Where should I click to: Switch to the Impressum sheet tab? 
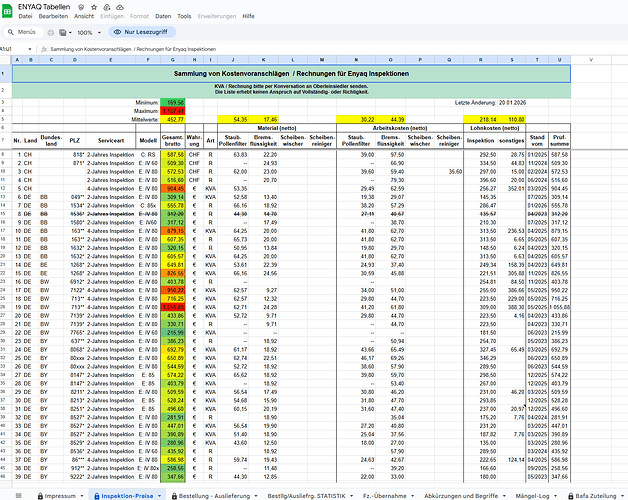(59, 494)
